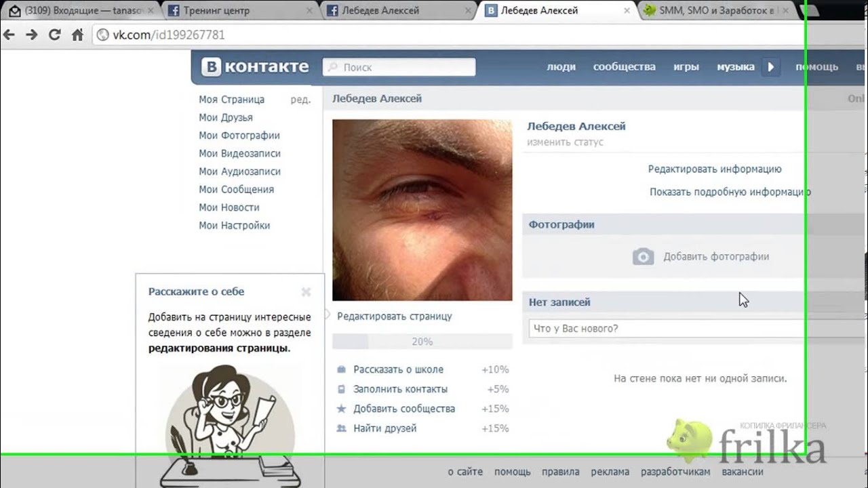Click Редактировать страницу under the photo
This screenshot has width=868, height=488.
(395, 317)
